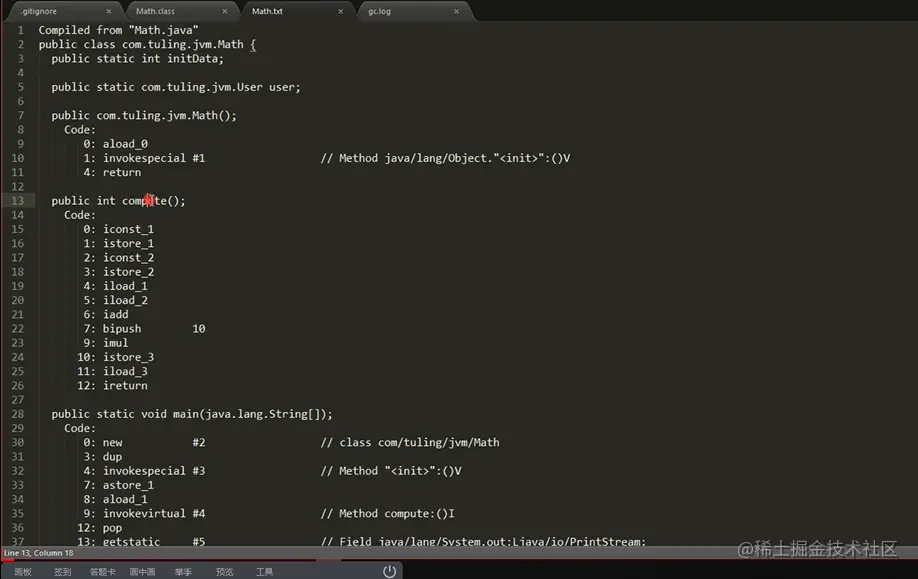918x579 pixels.
Task: Click the 'istore_2' instruction
Action: click(x=128, y=272)
